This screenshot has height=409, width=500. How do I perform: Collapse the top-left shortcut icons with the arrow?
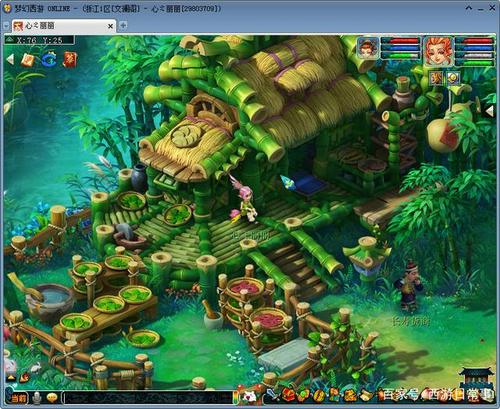pyautogui.click(x=10, y=60)
